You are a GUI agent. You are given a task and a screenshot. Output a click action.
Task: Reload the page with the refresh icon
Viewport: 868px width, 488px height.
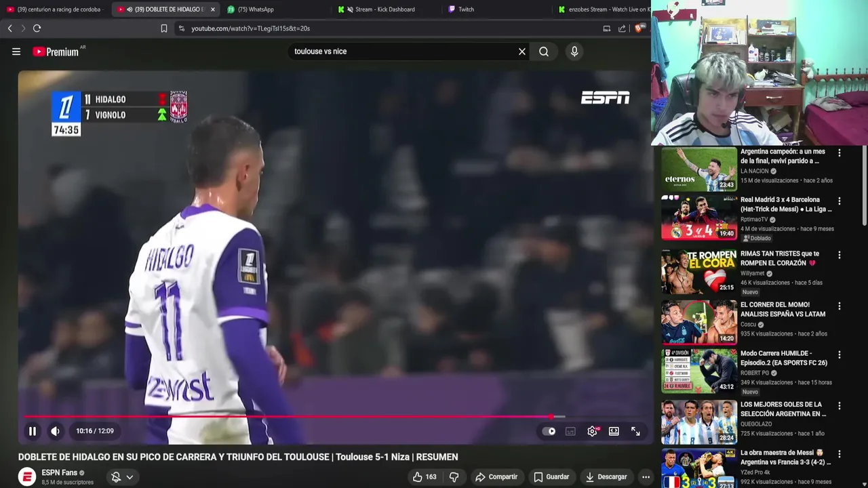point(37,28)
